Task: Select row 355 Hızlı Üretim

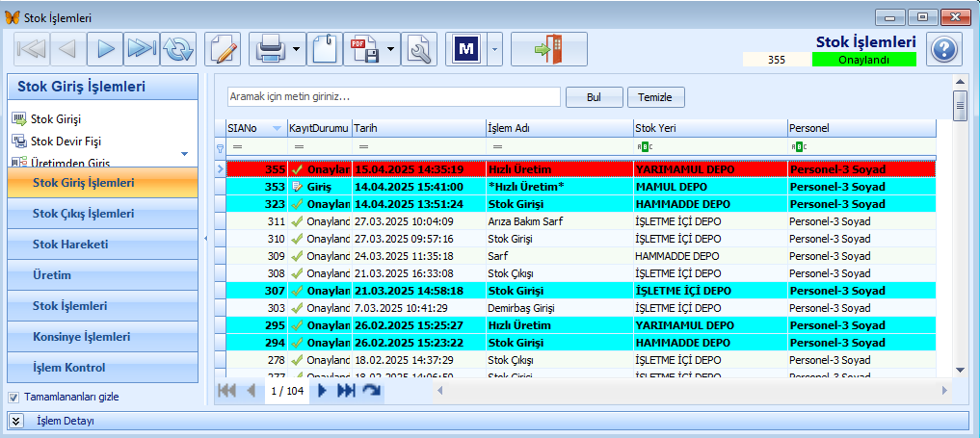Action: pos(581,169)
